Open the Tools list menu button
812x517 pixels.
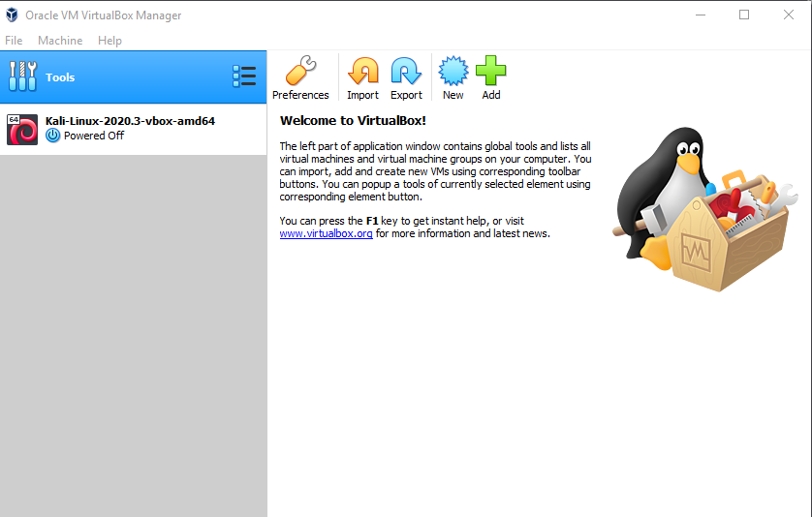click(x=244, y=77)
